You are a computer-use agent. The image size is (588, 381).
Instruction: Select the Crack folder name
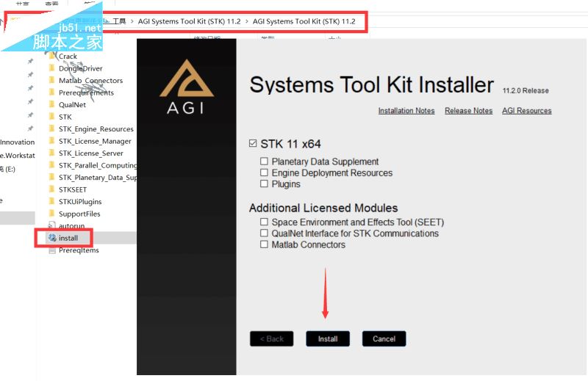coord(68,57)
